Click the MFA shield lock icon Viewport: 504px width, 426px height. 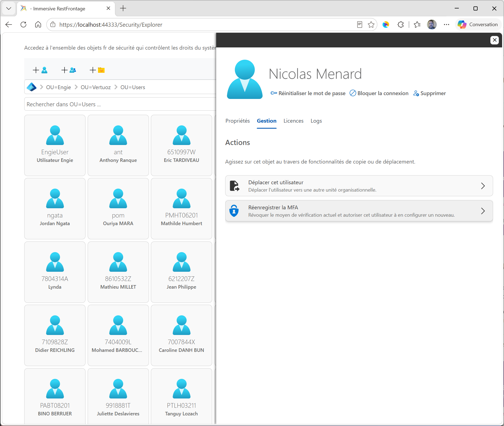(234, 211)
